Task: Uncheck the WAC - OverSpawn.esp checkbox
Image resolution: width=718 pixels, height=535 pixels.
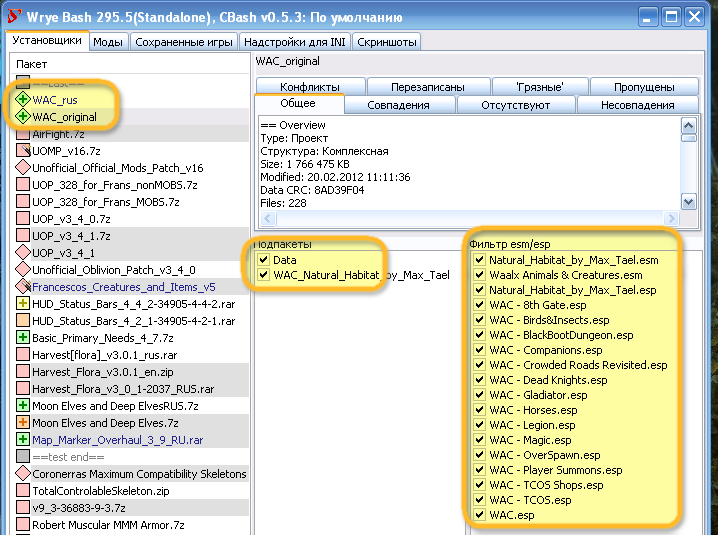Action: click(x=479, y=455)
